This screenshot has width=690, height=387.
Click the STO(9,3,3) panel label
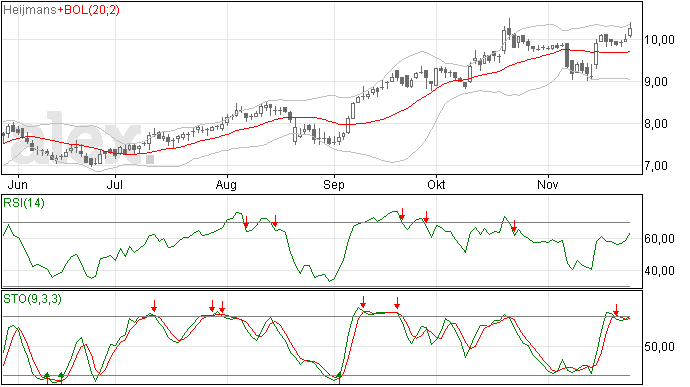coord(32,299)
